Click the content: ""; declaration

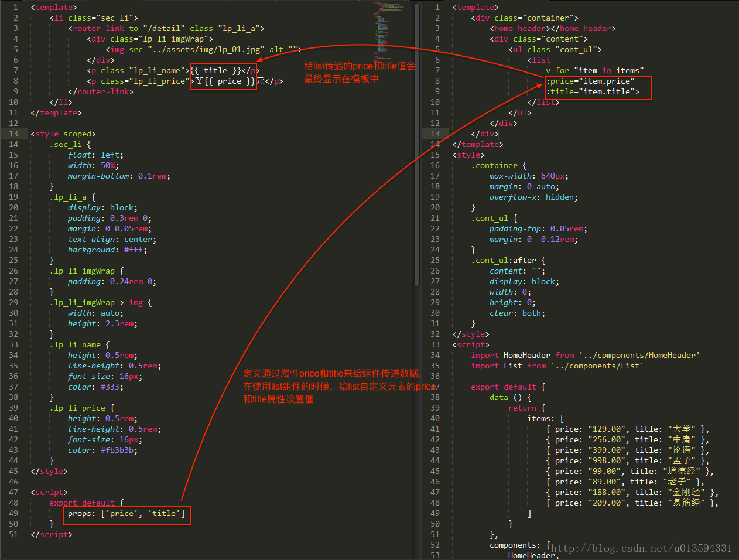point(517,271)
